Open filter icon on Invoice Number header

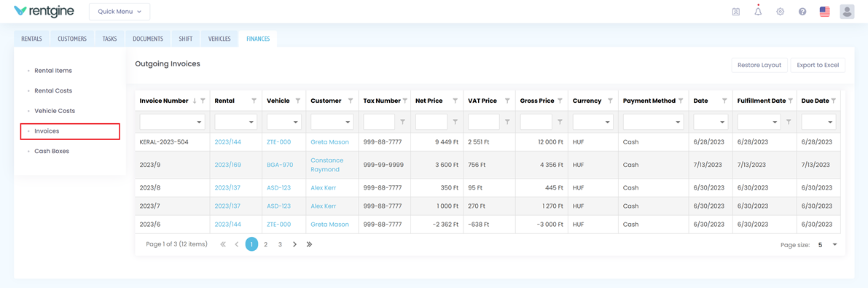203,101
